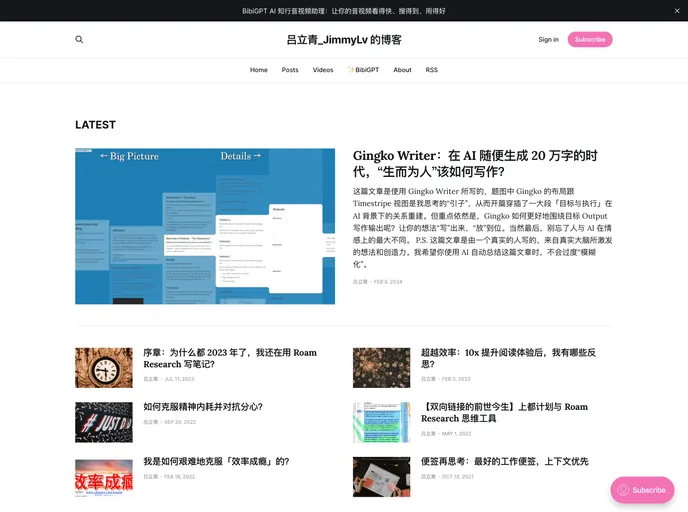Open the Gingko Writer article headline
The height and width of the screenshot is (512, 688).
475,163
